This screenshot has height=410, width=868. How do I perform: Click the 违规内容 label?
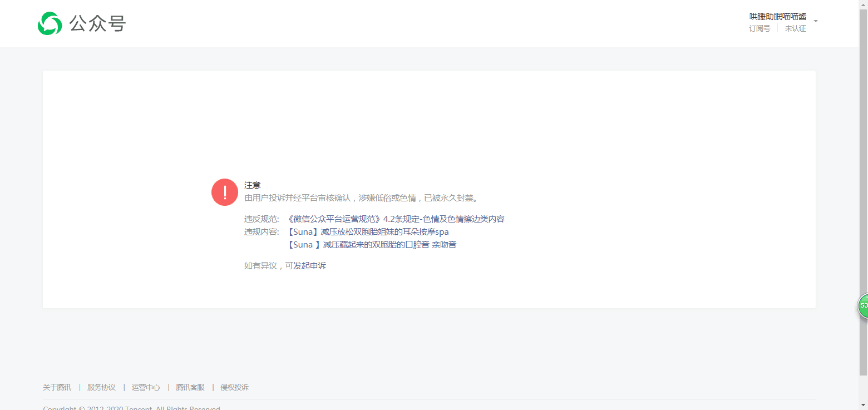pos(262,232)
